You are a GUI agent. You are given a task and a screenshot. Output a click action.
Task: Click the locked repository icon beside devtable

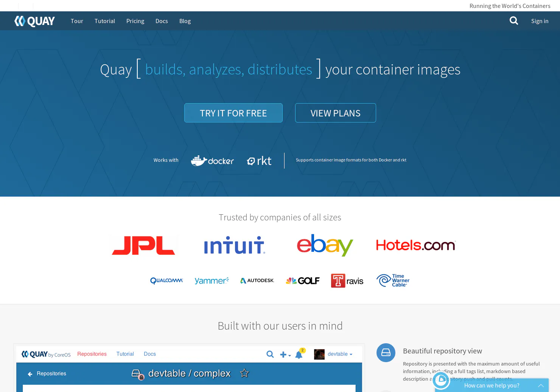coord(138,374)
